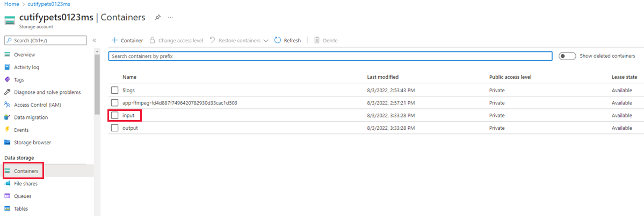The height and width of the screenshot is (216, 644).
Task: Sort by Last modified column
Action: click(x=383, y=77)
